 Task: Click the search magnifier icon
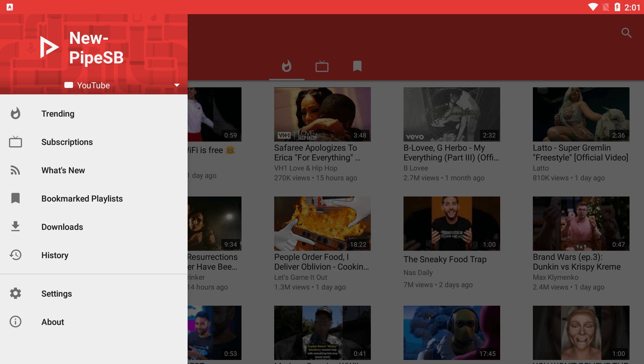pos(626,33)
